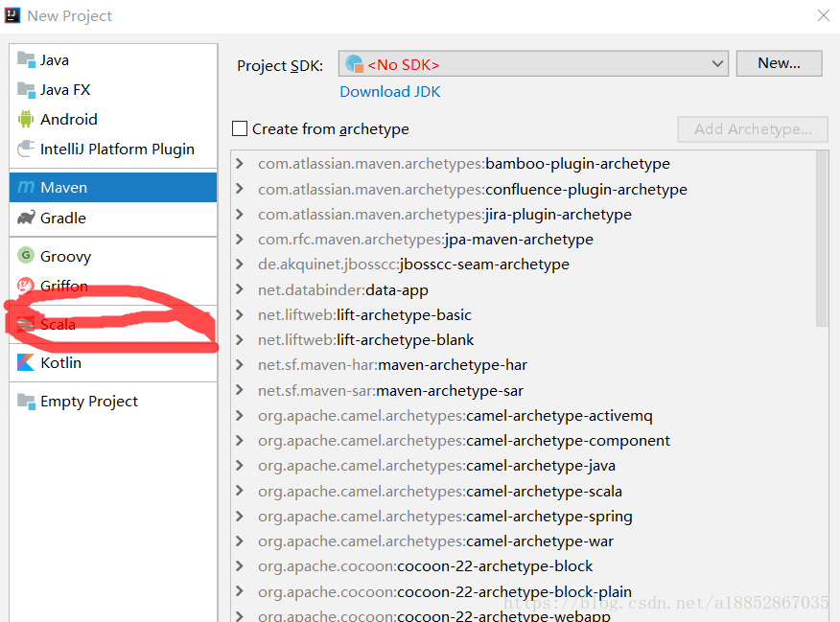Expand camel-archetype-component node
This screenshot has height=622, width=840.
click(x=240, y=440)
